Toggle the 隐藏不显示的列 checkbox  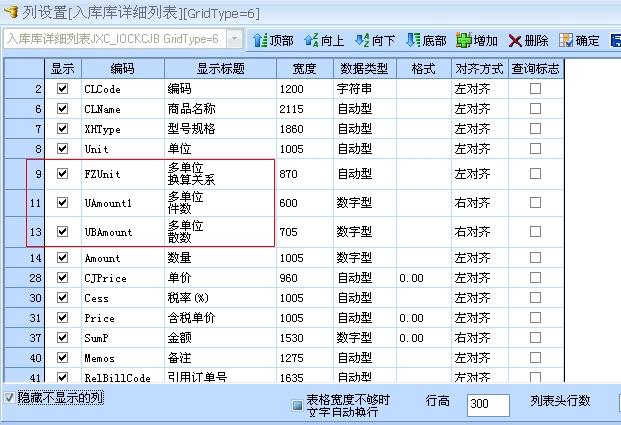11,398
